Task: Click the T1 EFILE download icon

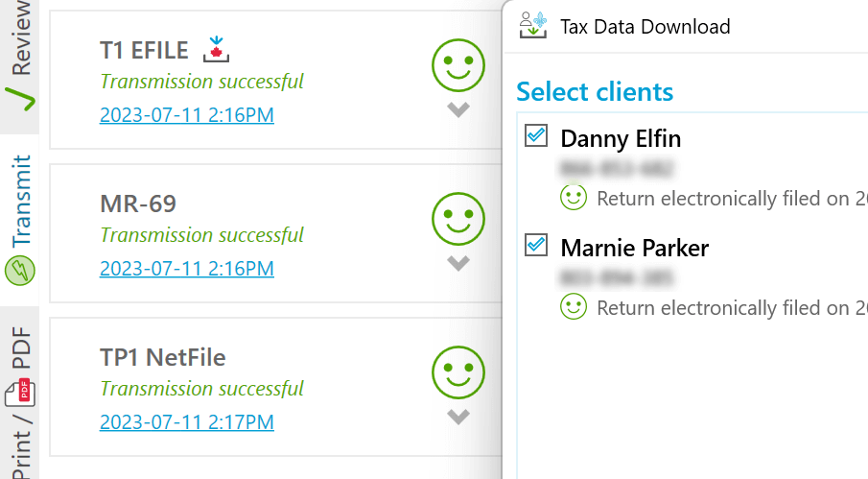Action: tap(216, 49)
